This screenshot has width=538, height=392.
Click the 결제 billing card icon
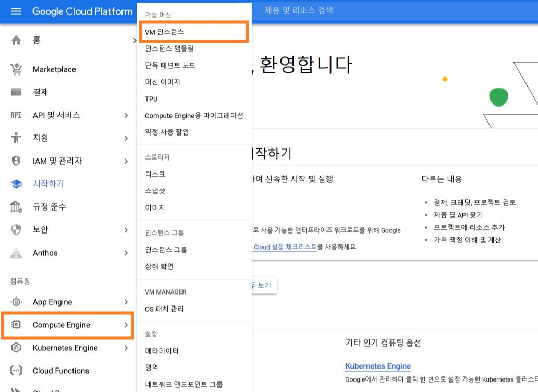[x=16, y=92]
